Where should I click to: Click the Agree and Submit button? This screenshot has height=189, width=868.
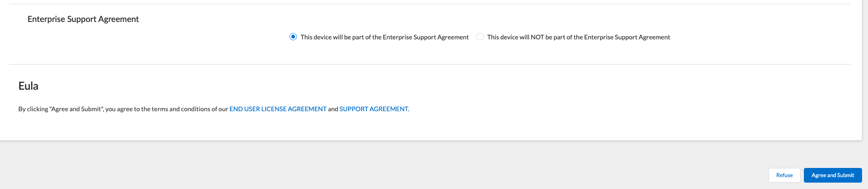(832, 175)
